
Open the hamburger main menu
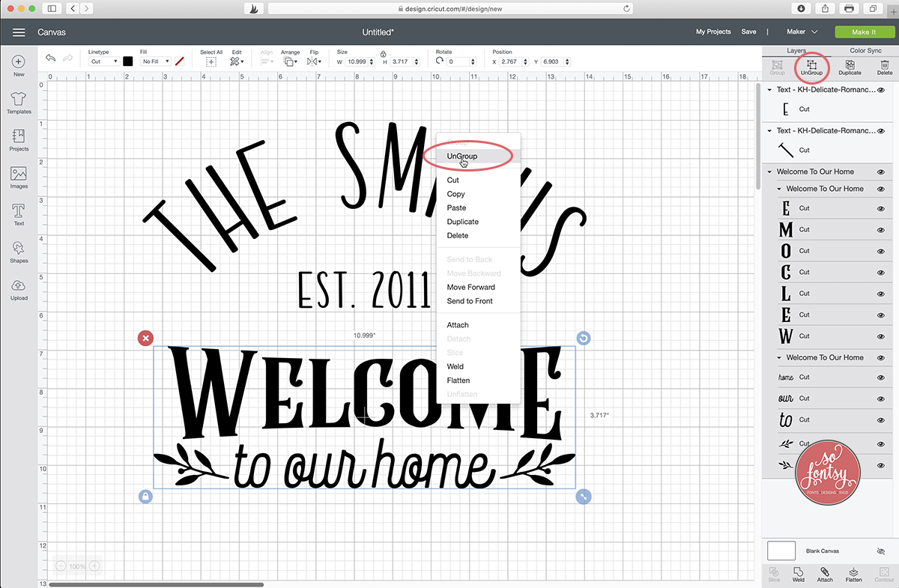click(x=19, y=32)
